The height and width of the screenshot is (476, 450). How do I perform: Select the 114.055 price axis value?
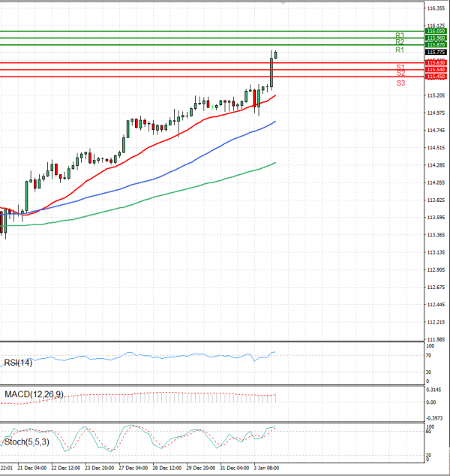point(435,182)
